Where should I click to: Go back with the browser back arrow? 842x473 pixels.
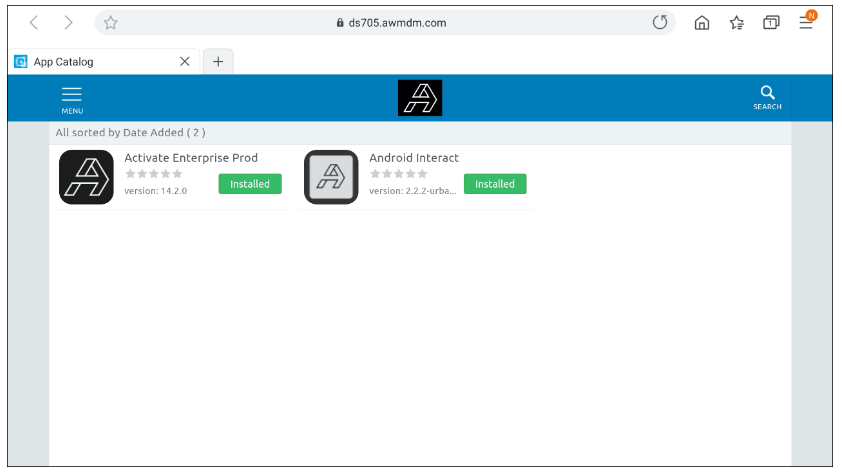pyautogui.click(x=34, y=23)
